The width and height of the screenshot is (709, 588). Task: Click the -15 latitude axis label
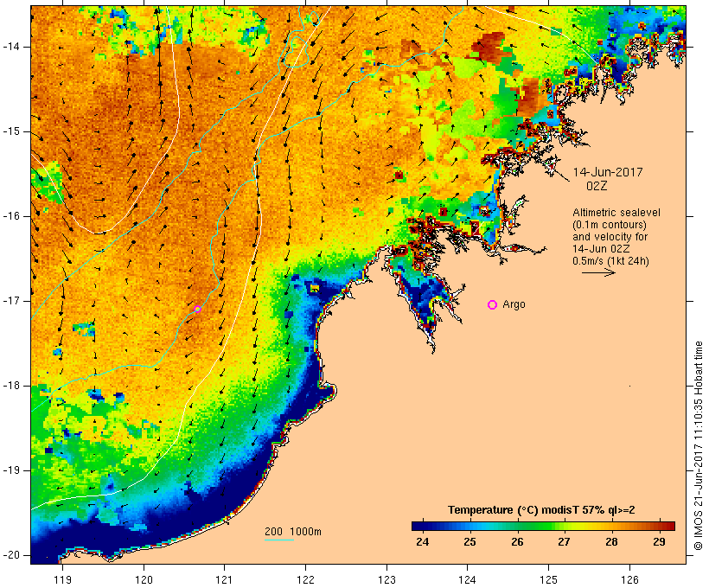tap(11, 131)
